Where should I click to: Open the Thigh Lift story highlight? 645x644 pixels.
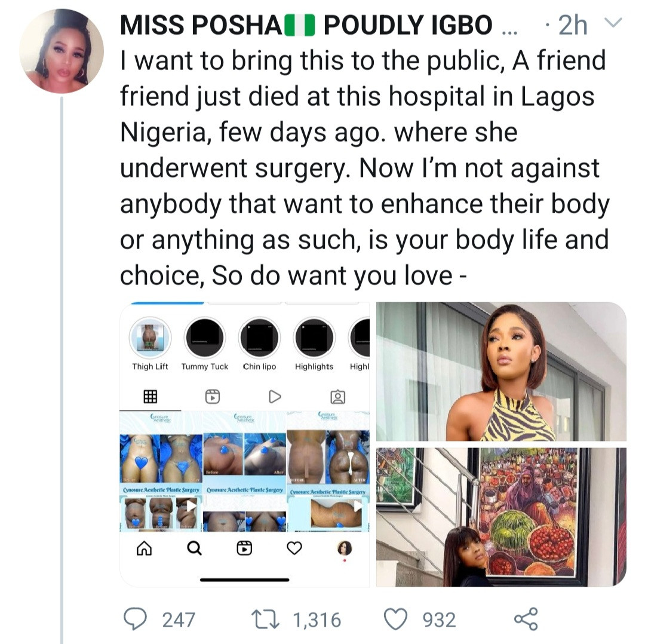[150, 338]
